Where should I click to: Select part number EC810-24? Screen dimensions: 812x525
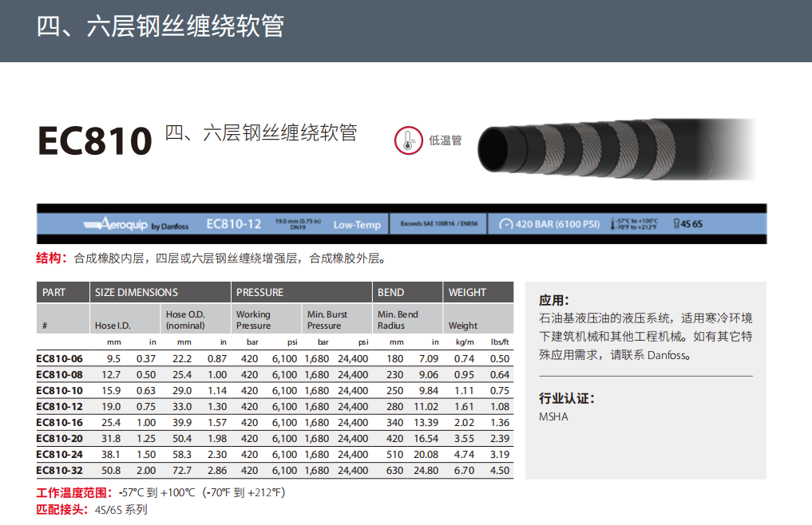click(60, 454)
